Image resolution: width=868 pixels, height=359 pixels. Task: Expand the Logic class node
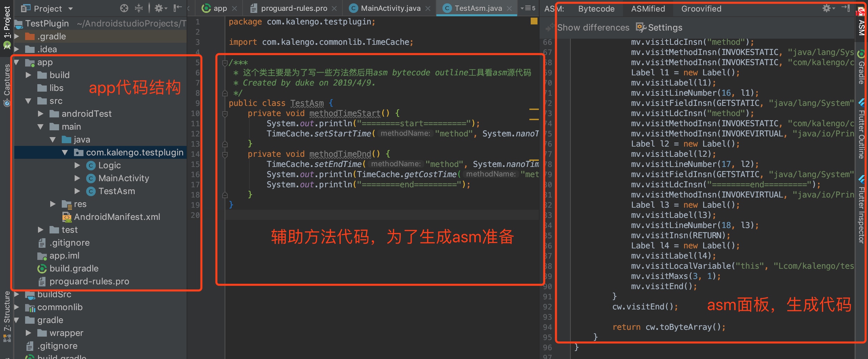[x=77, y=165]
